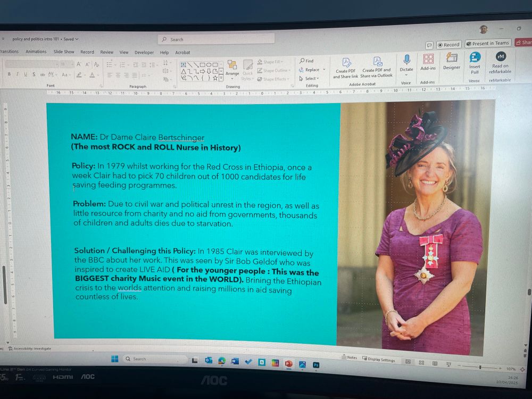The height and width of the screenshot is (399, 532).
Task: Open the Change Case Aa dropdown
Action: [65, 74]
